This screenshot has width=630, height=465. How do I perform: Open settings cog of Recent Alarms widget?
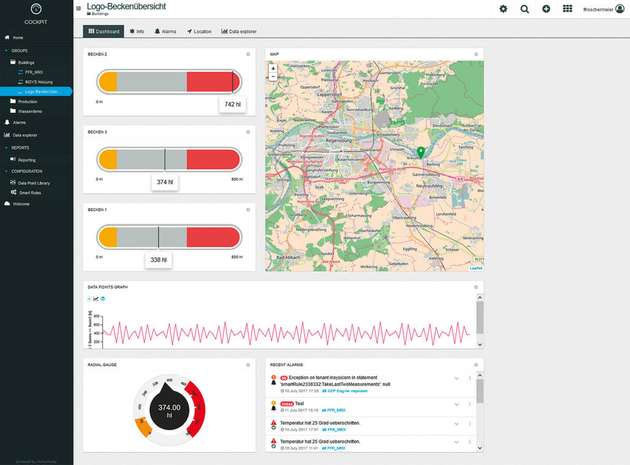[476, 365]
